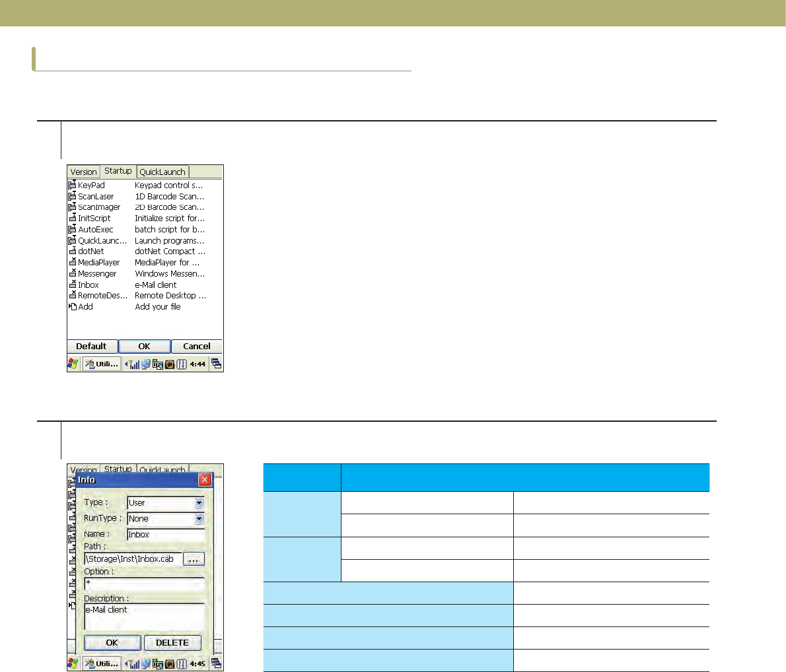Click the "1D Barcode Scan..." description text
The image size is (786, 672).
click(170, 197)
